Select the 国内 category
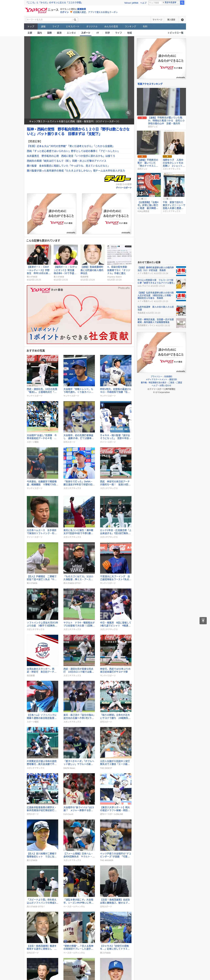This screenshot has width=210, height=980. tap(40, 33)
